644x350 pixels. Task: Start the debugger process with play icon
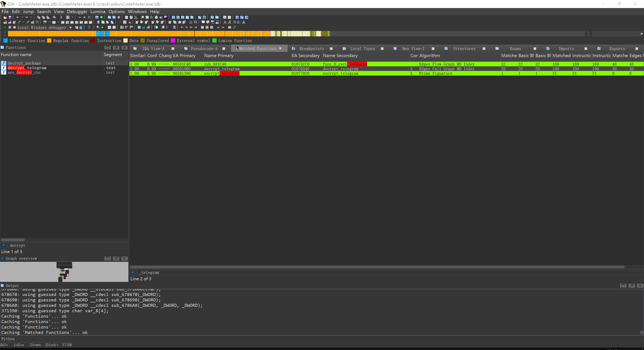pyautogui.click(x=5, y=28)
